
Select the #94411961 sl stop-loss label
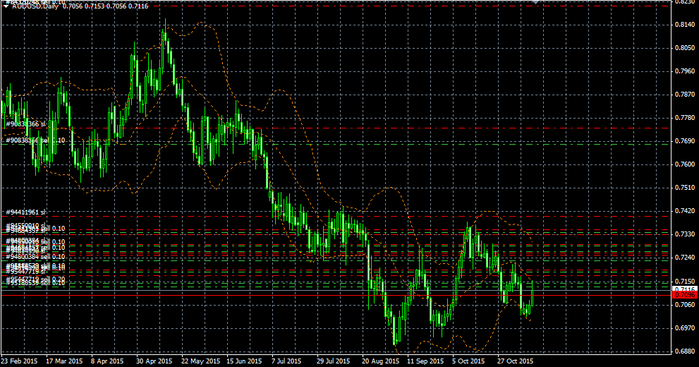click(26, 212)
